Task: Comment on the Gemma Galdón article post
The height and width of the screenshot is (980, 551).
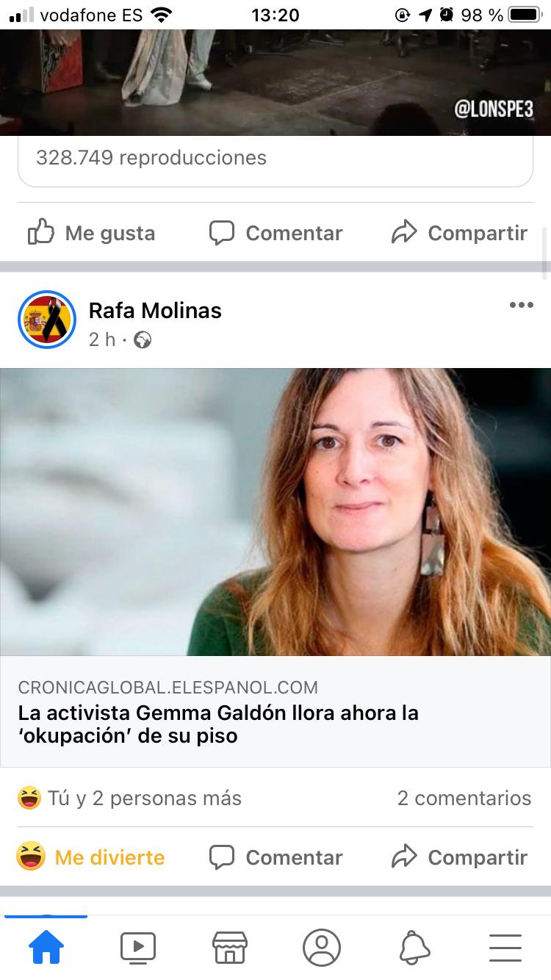Action: click(x=275, y=857)
